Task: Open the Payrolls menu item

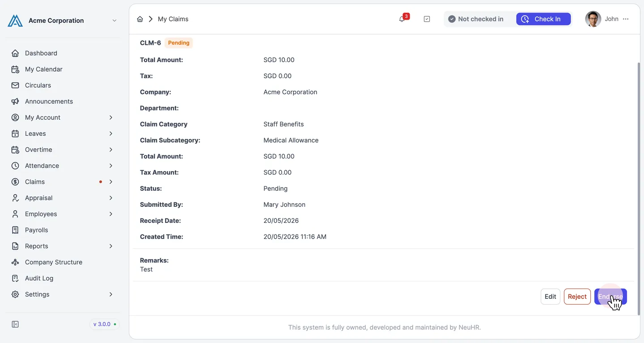Action: [63, 230]
